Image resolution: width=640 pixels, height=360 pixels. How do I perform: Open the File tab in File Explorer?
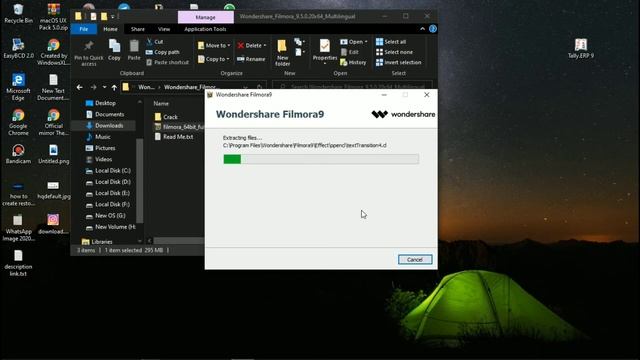pos(84,29)
